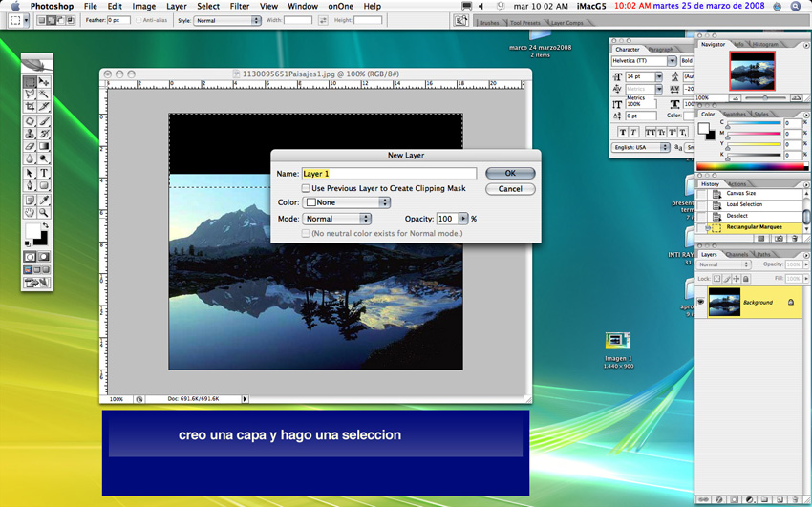Click the trash icon in History panel

796,239
